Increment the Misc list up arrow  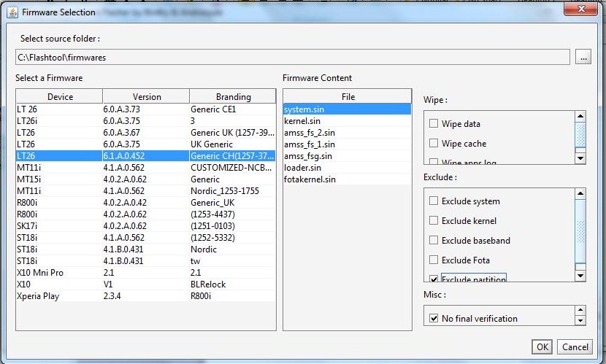[x=580, y=313]
